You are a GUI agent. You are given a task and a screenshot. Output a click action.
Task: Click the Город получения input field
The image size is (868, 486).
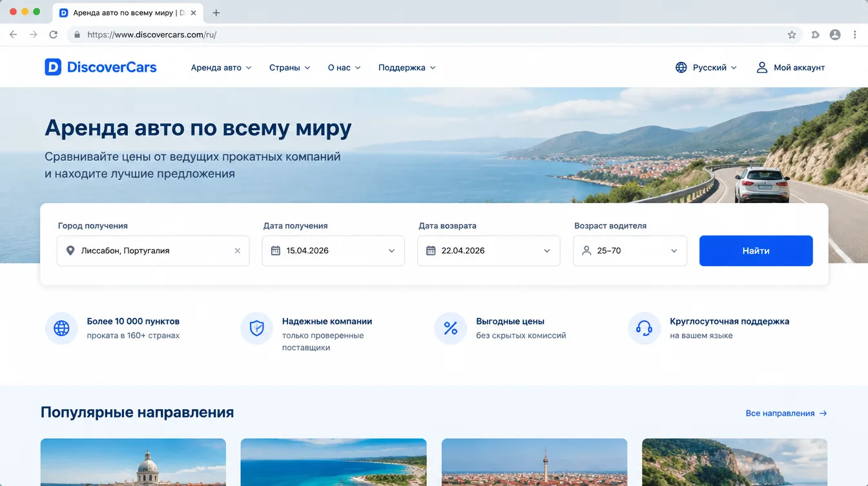coord(153,251)
